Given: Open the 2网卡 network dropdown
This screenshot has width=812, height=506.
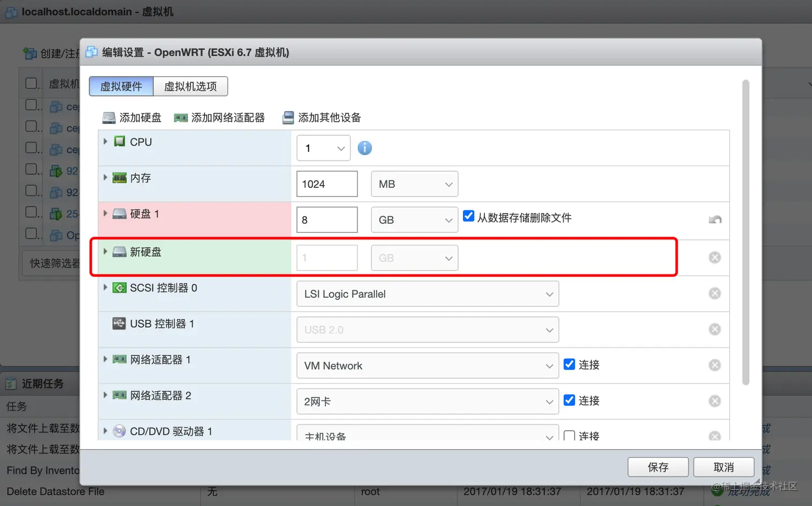Looking at the screenshot, I should coord(428,402).
